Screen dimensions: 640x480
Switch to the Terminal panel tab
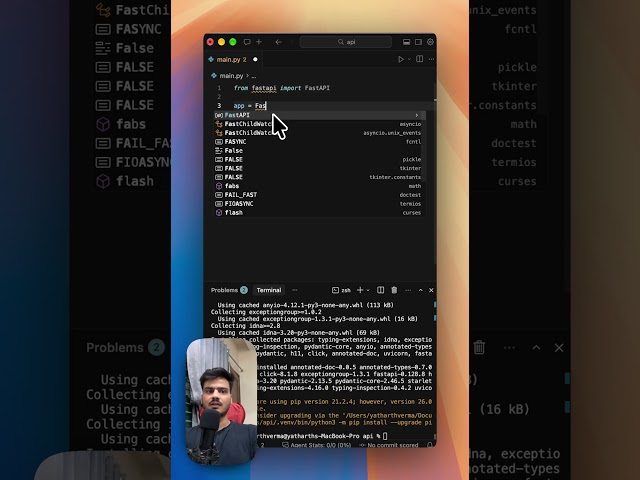point(269,290)
